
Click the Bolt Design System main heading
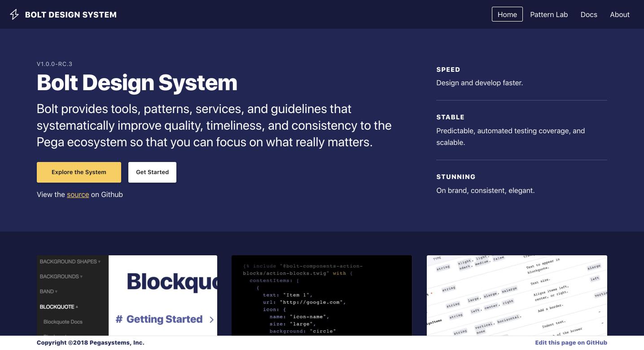(137, 83)
